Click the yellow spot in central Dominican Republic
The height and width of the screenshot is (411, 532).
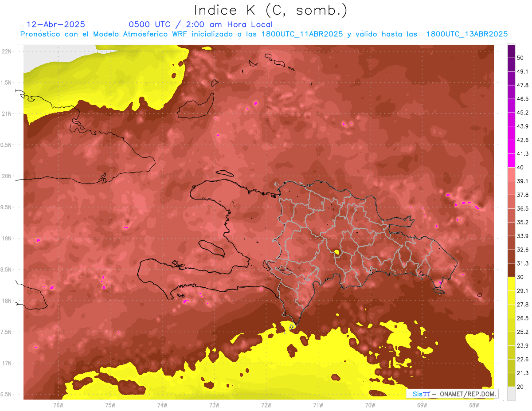click(x=336, y=253)
